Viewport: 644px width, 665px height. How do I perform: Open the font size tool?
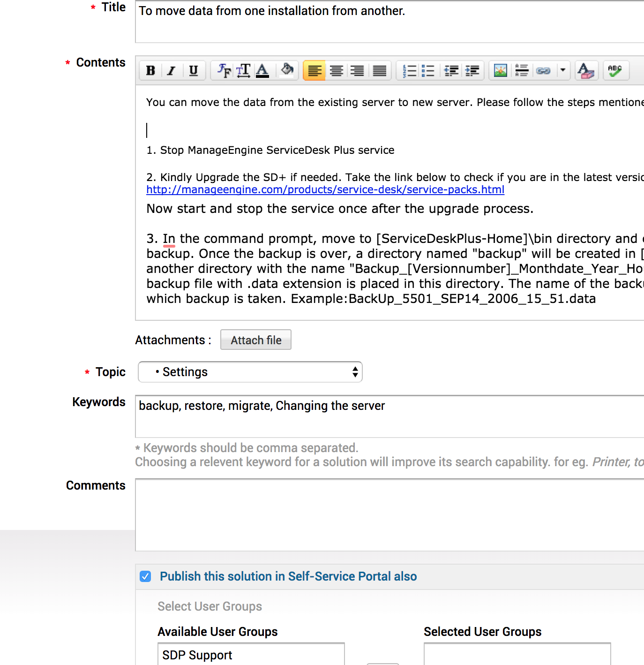click(243, 71)
